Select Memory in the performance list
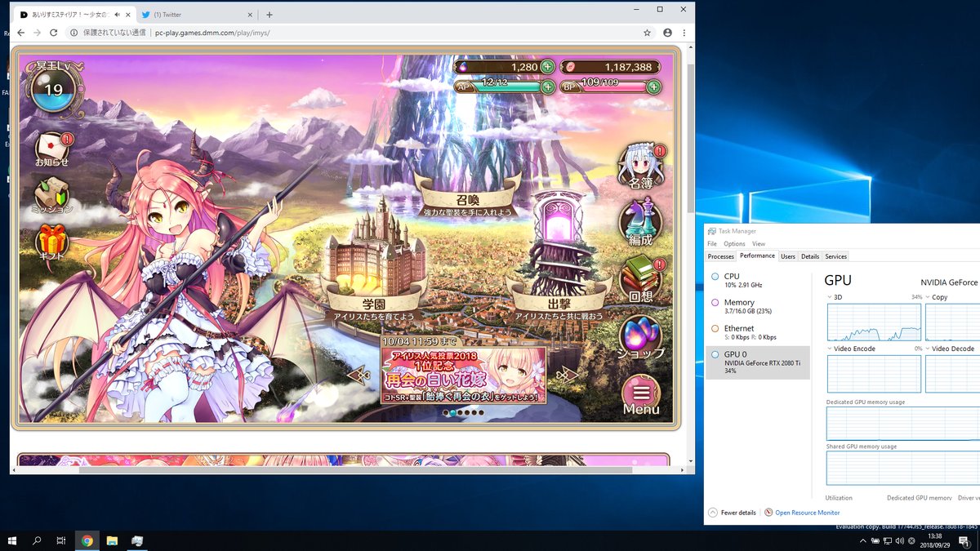This screenshot has height=551, width=980. click(758, 306)
